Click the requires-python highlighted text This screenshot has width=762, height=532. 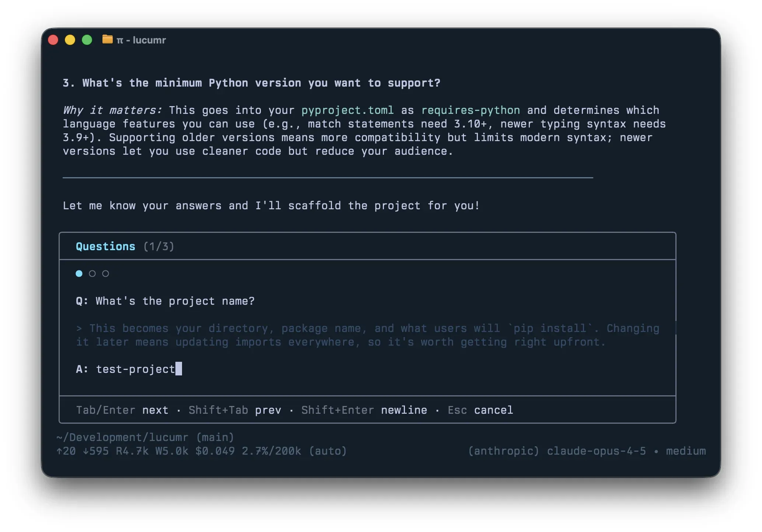point(471,110)
